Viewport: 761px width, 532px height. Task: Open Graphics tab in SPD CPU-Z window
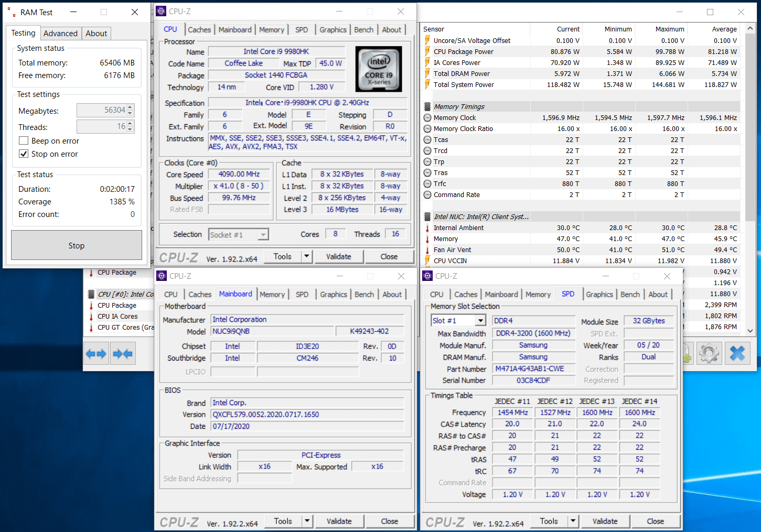tap(599, 295)
